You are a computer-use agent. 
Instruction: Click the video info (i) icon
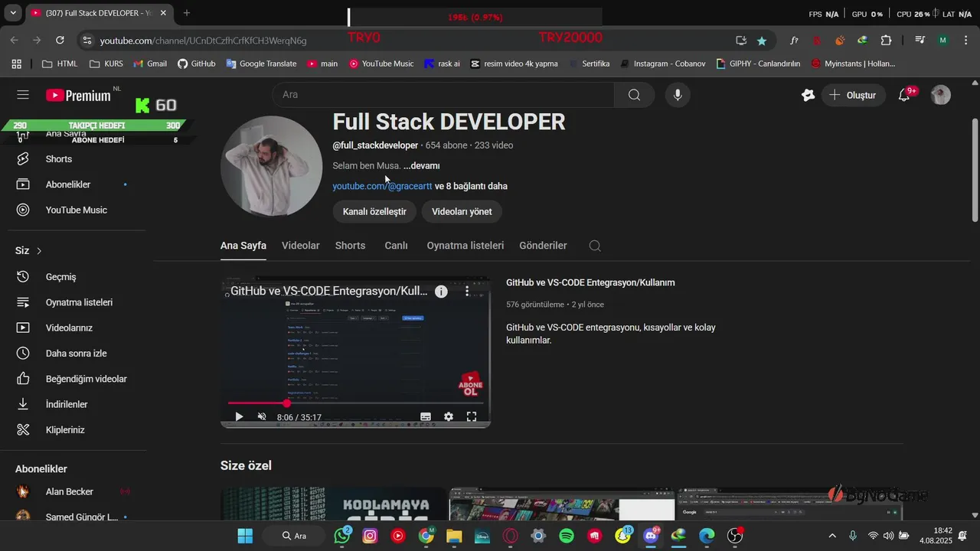click(441, 291)
